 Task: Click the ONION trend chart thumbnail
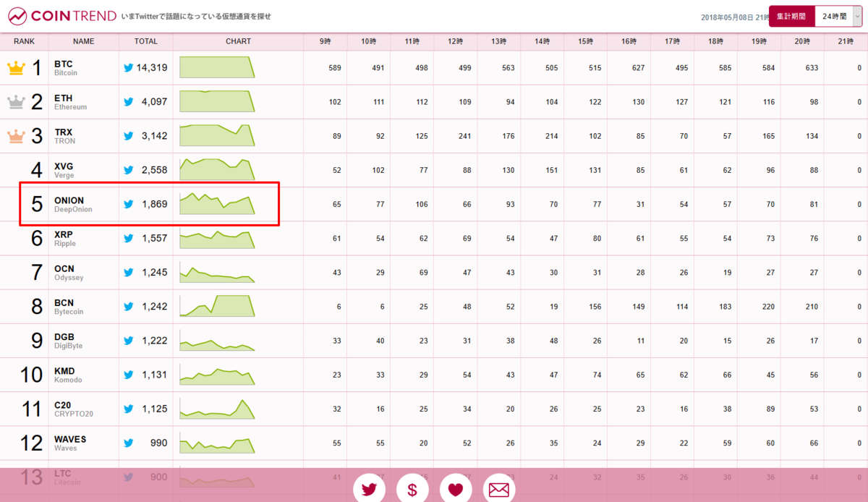pos(217,203)
